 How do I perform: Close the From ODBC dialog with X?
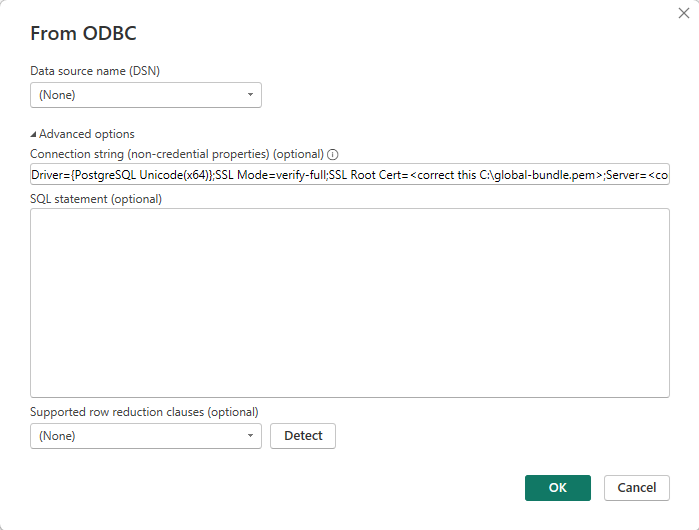pyautogui.click(x=682, y=14)
